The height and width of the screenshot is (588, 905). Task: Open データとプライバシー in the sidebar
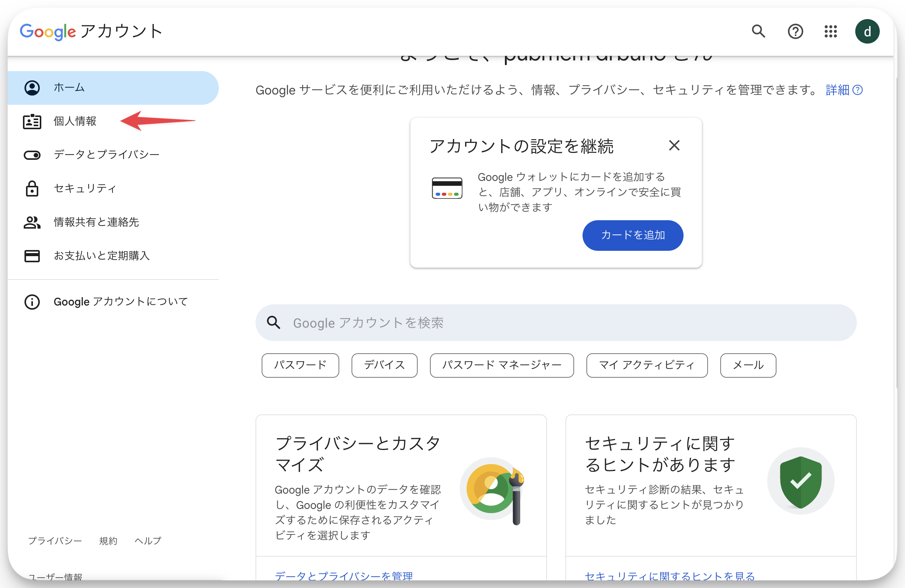click(113, 155)
